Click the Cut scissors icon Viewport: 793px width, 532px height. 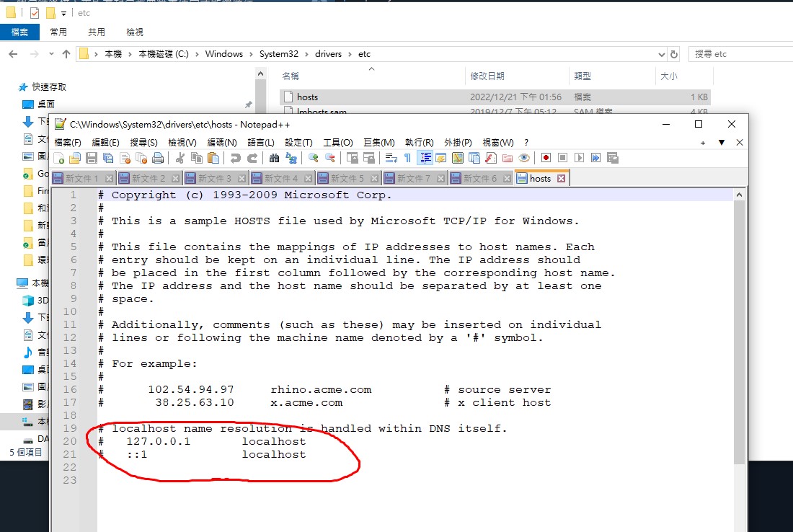180,158
